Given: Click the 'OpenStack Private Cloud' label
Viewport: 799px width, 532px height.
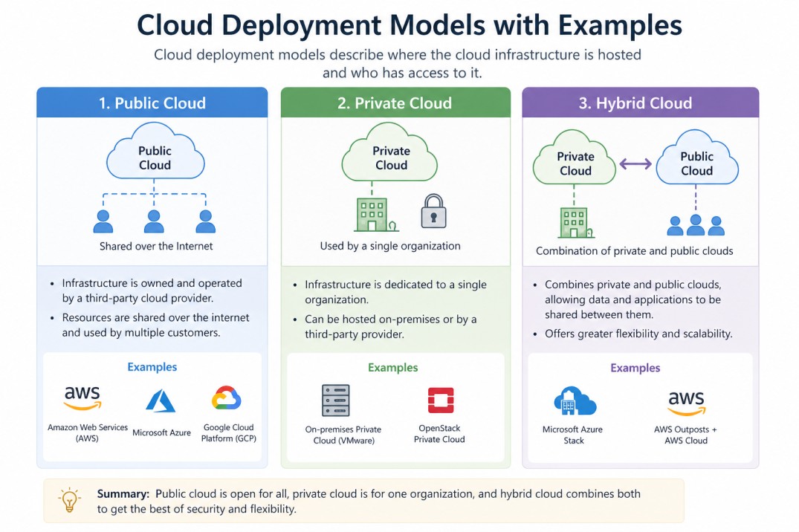Looking at the screenshot, I should [x=439, y=434].
